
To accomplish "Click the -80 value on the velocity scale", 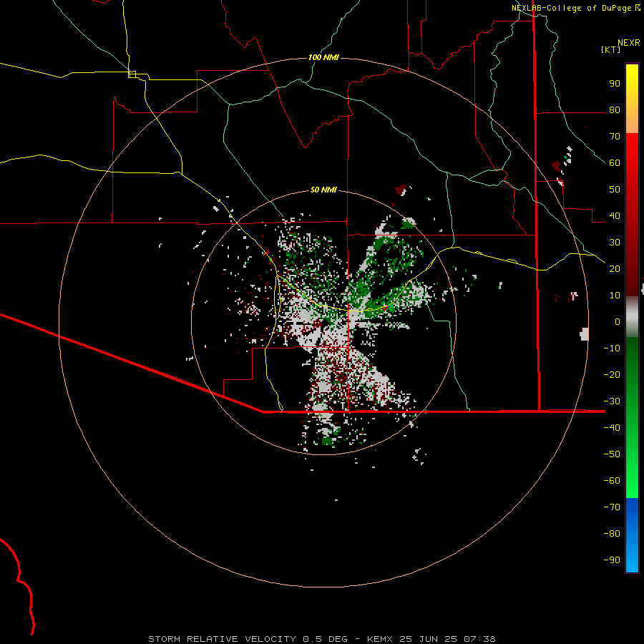I will (612, 534).
